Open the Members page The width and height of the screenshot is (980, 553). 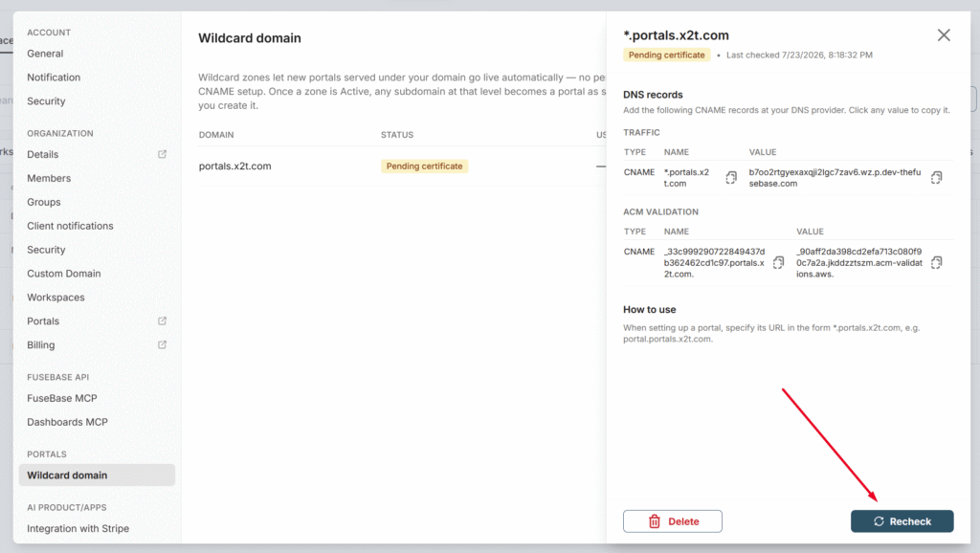point(49,178)
